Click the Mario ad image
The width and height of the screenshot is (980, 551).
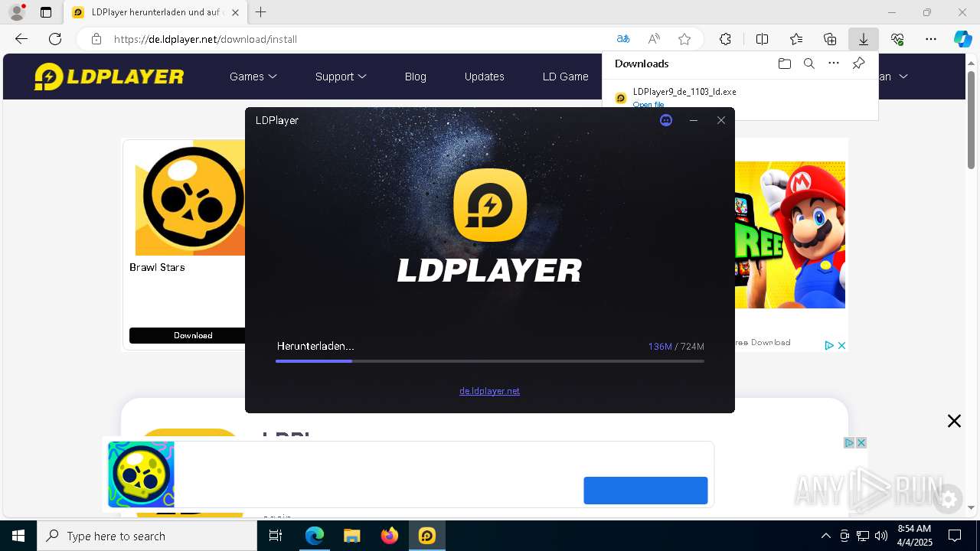[x=790, y=234]
